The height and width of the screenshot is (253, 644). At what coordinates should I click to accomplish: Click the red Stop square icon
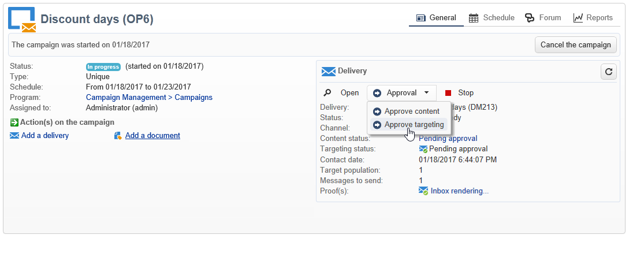tap(448, 93)
